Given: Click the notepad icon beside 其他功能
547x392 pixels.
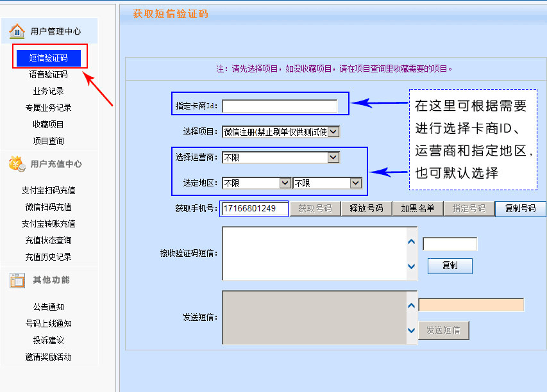Looking at the screenshot, I should pyautogui.click(x=17, y=280).
